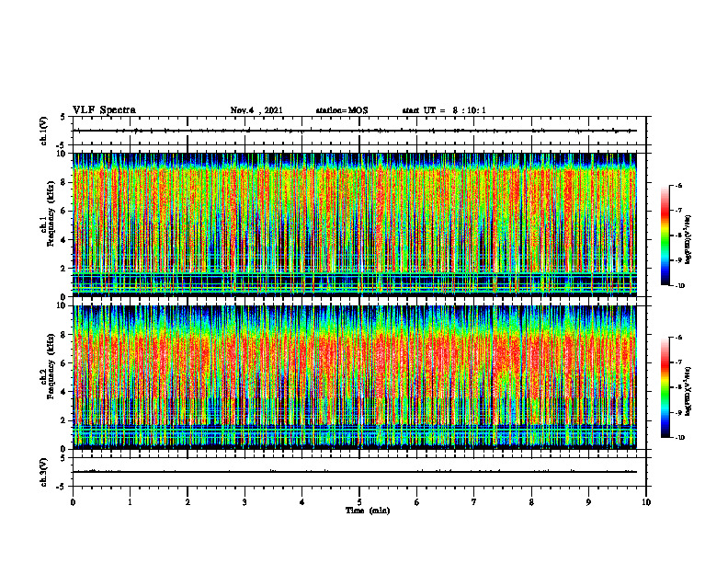This screenshot has width=728, height=563.
Task: Click time-axis tick label "7"
Action: 474,502
